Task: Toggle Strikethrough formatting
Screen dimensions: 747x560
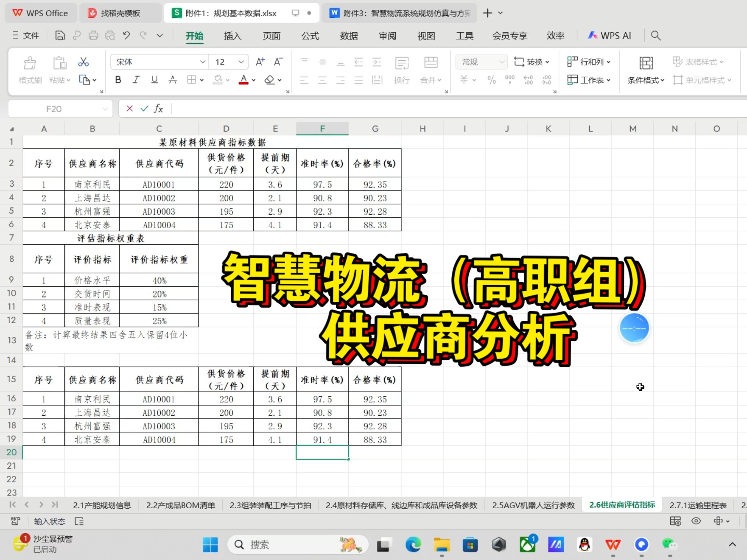Action: [173, 80]
